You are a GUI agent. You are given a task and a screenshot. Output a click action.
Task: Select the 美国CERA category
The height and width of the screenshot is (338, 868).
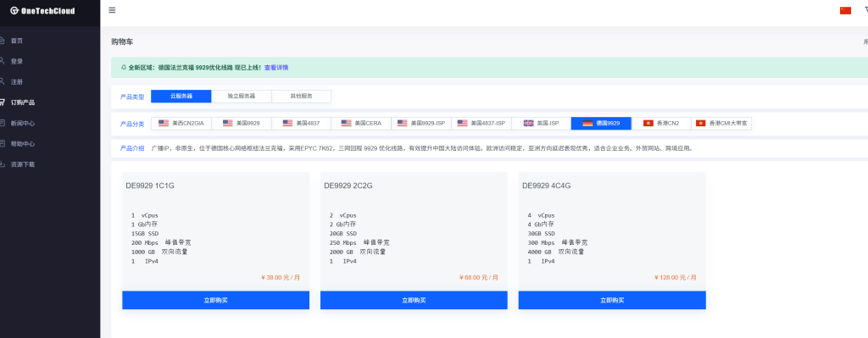click(x=361, y=124)
